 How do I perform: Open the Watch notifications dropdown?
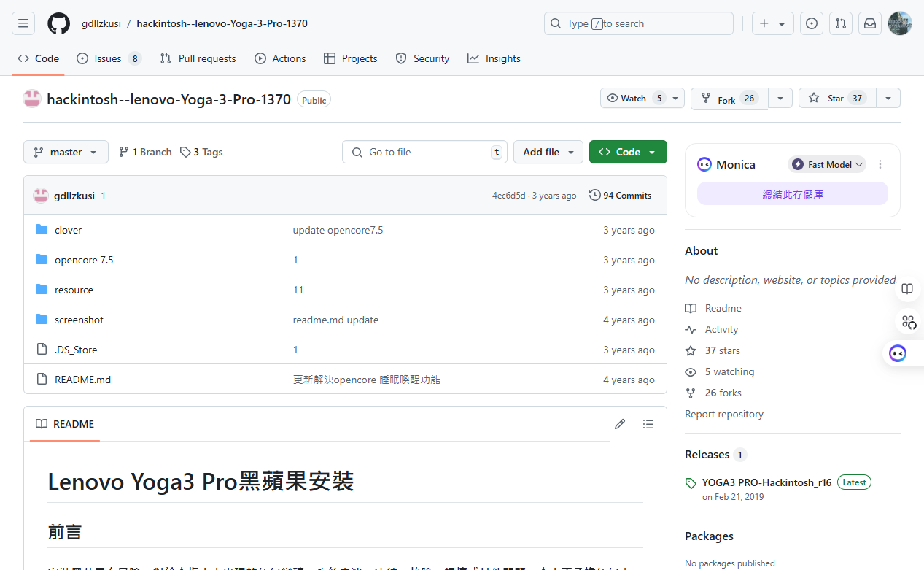coord(642,99)
